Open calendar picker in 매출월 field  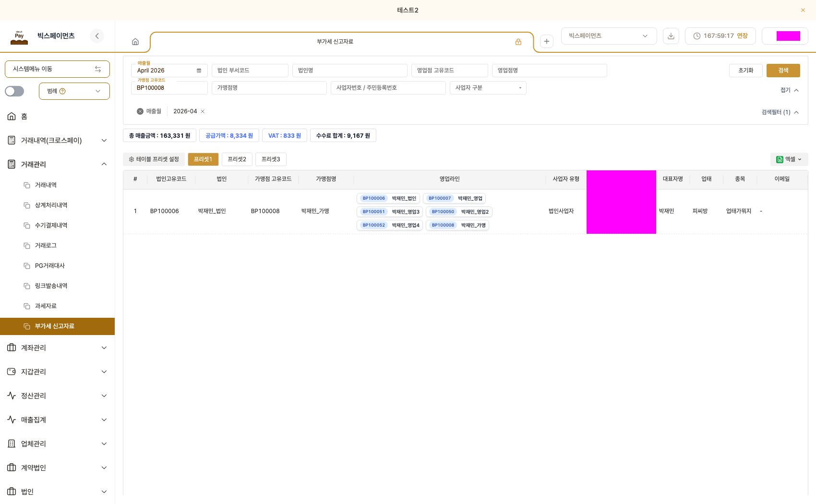coord(199,71)
